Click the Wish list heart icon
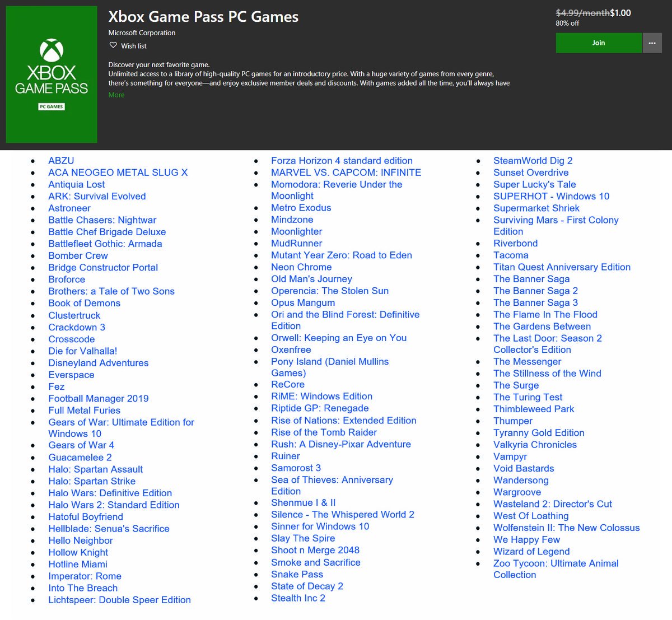Screen dimensions: 672x620 click(x=113, y=45)
